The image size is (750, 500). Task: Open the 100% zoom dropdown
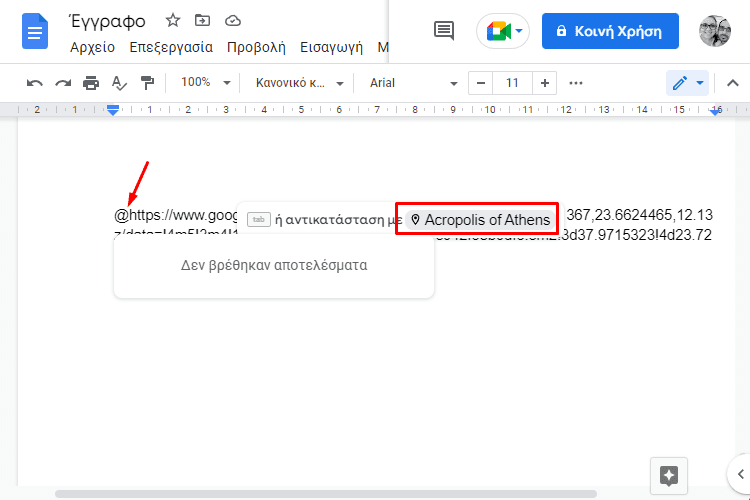coord(206,82)
